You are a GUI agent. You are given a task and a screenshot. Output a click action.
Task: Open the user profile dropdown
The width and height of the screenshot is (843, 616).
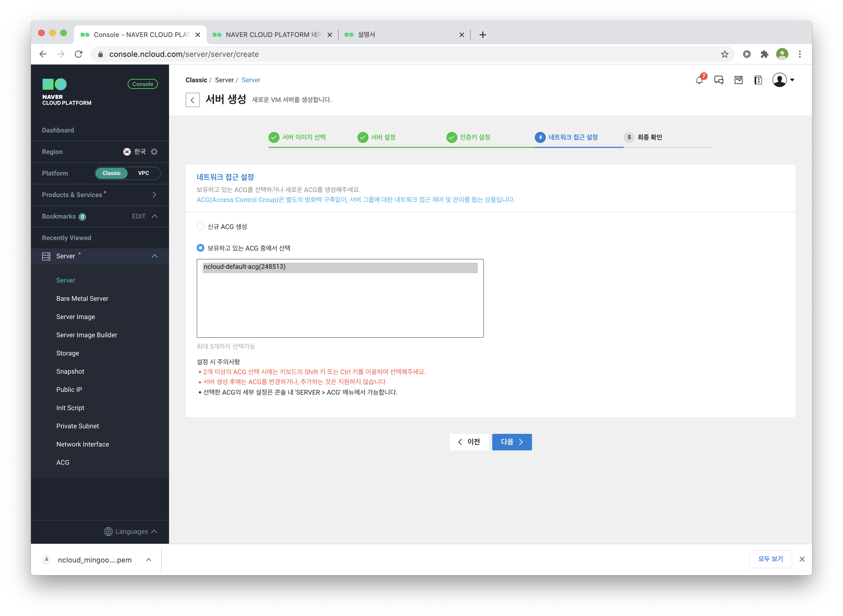click(x=783, y=80)
